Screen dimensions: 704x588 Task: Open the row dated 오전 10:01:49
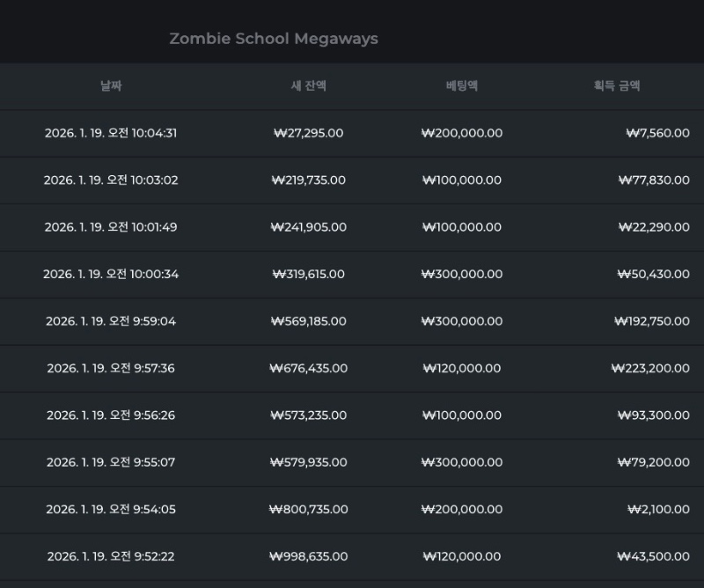[111, 227]
